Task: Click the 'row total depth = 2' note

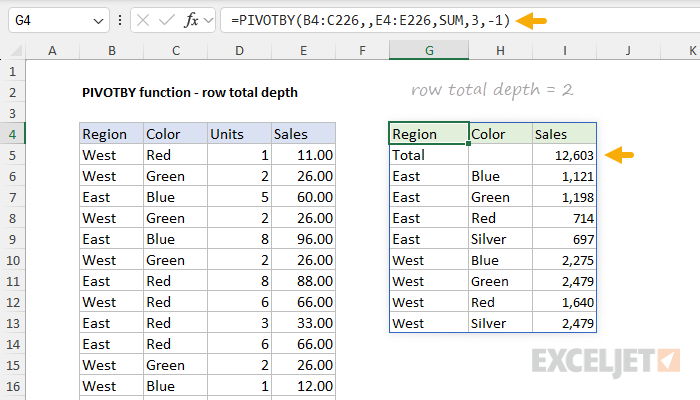Action: (492, 90)
